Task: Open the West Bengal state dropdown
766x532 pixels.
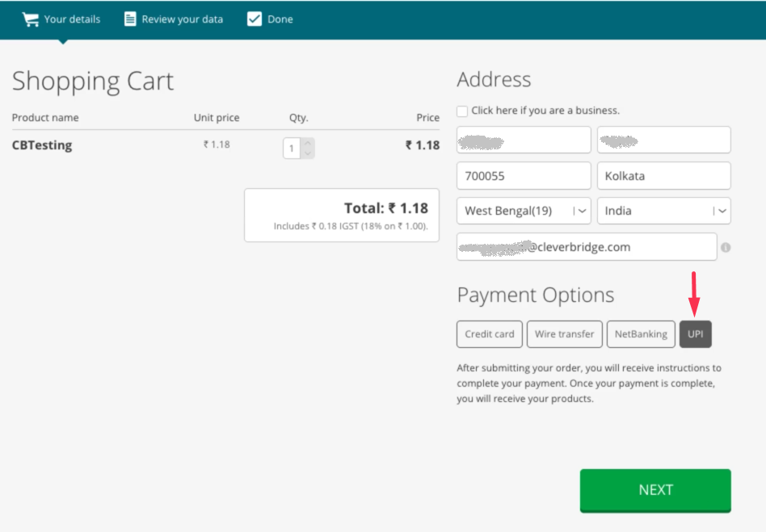Action: [x=523, y=211]
